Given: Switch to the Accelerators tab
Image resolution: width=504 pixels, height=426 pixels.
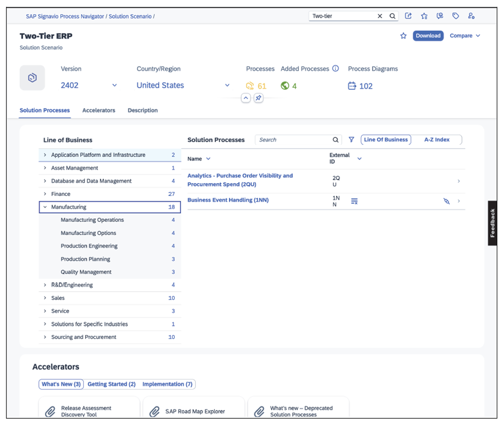Looking at the screenshot, I should click(98, 110).
